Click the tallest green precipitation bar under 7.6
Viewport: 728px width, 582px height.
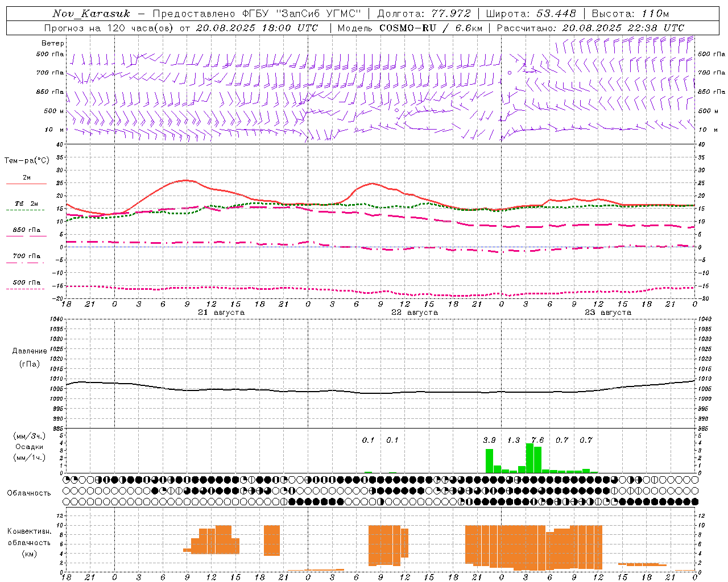tap(530, 458)
